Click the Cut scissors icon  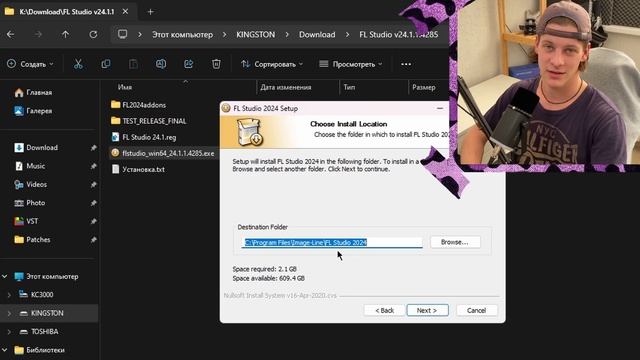click(78, 64)
